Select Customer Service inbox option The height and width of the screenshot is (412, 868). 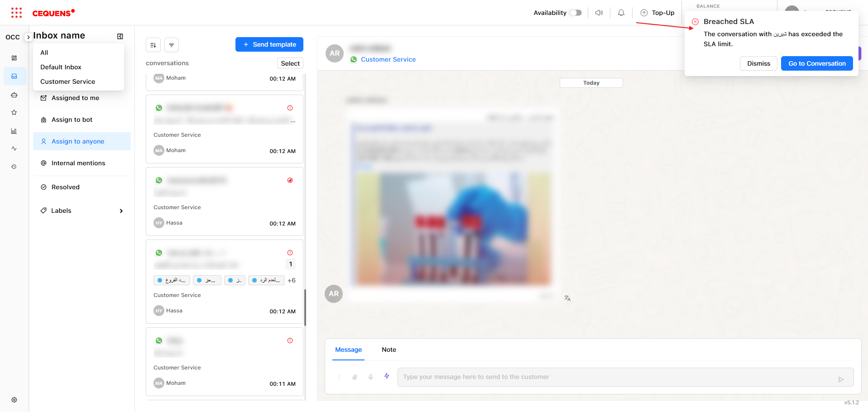click(78, 81)
